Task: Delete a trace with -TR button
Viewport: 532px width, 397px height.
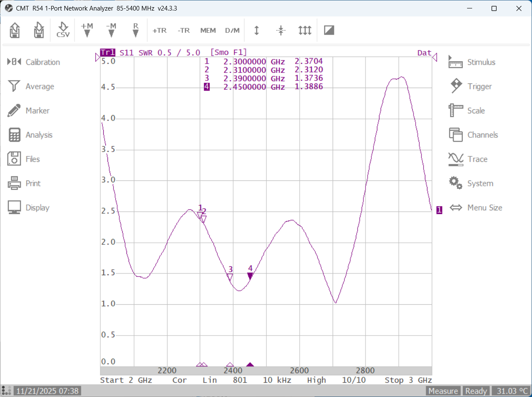Action: [x=184, y=30]
